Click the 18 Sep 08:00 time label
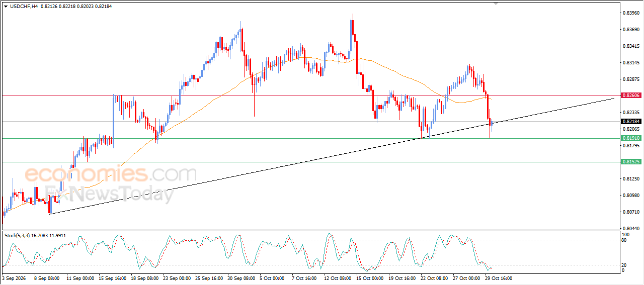Screen dimensions: 644x285 [x=145, y=277]
